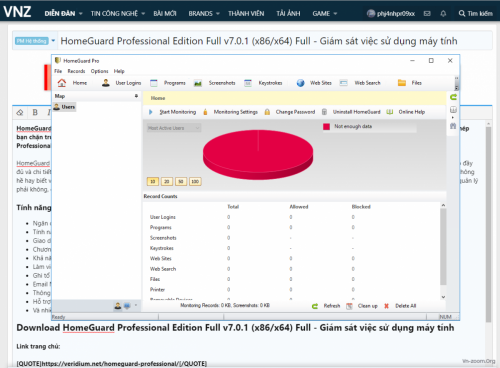
Task: Open Online Help book icon
Action: click(x=389, y=112)
